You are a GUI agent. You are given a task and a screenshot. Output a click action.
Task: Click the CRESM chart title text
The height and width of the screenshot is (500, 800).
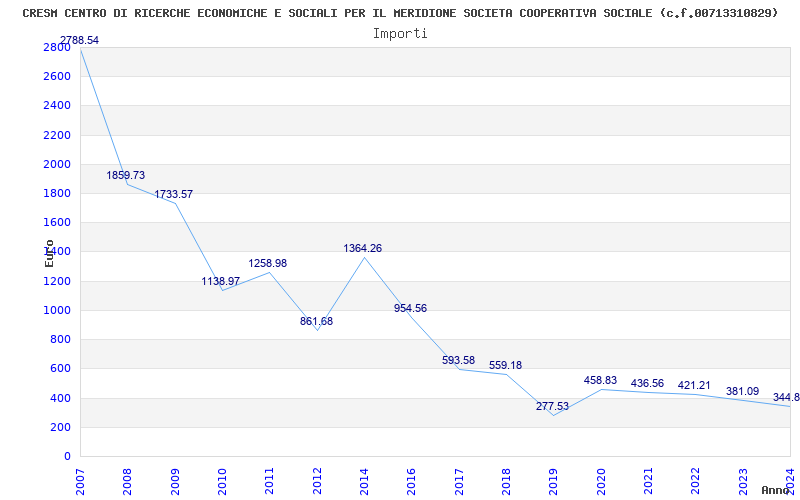[401, 13]
